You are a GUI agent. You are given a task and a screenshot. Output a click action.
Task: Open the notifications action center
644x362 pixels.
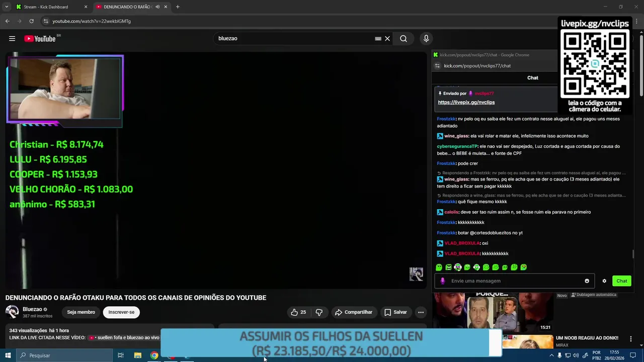tap(633, 355)
